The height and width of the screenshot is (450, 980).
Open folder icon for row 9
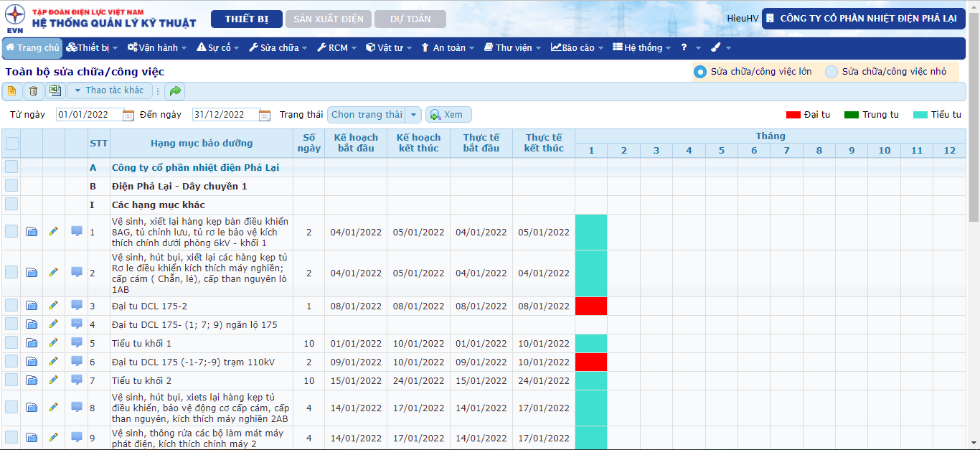(x=32, y=437)
